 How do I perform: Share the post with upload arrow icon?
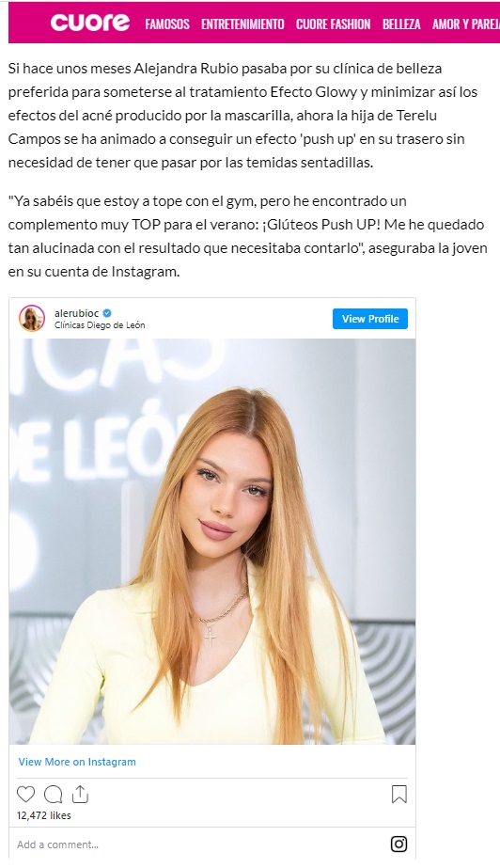(80, 794)
